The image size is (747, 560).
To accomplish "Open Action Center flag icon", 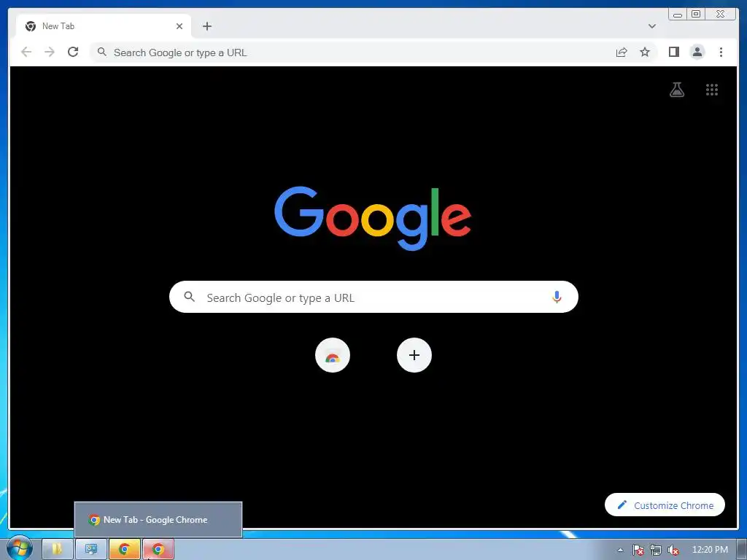I will click(x=638, y=550).
